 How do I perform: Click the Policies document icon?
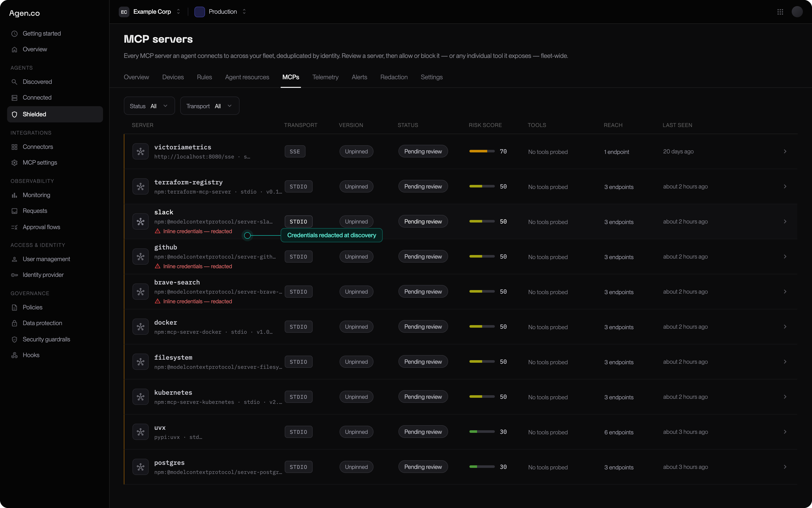14,307
